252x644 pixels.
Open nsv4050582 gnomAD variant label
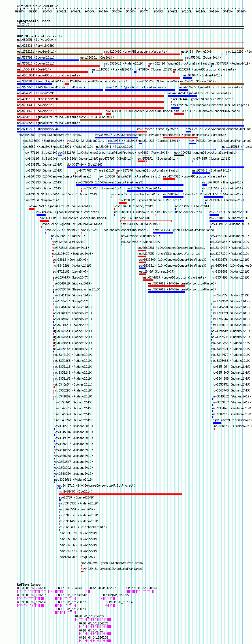(205, 153)
